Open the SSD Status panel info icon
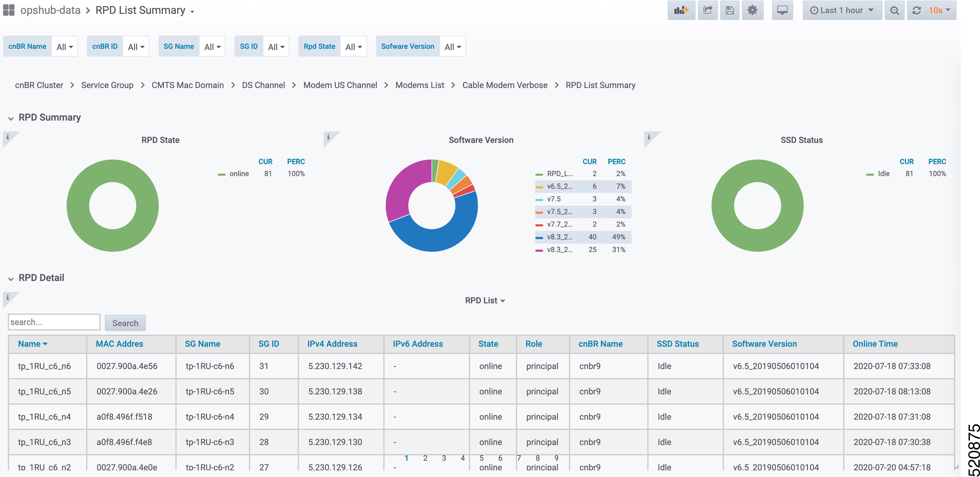This screenshot has height=477, width=980. (649, 137)
